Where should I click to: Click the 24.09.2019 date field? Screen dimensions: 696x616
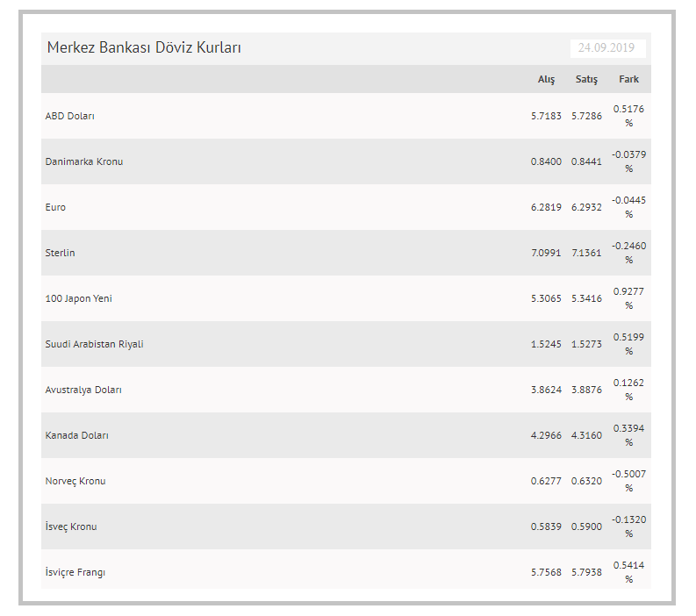coord(607,48)
